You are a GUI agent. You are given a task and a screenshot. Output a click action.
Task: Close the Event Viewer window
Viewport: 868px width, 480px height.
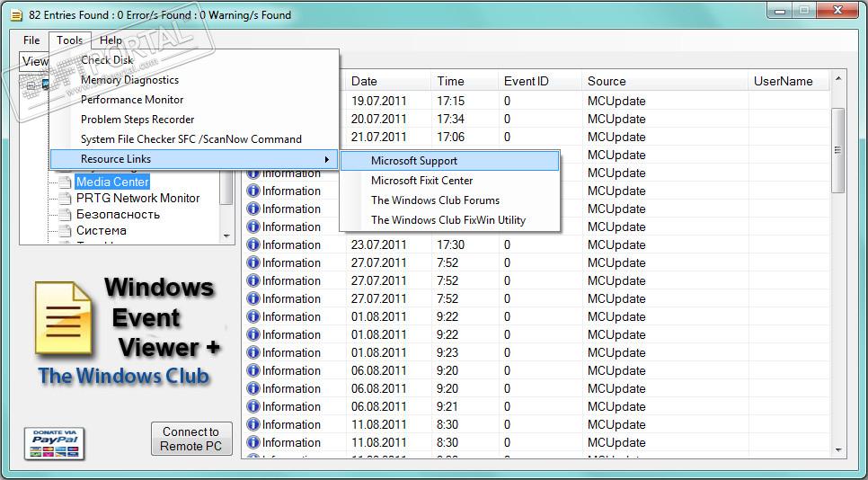point(836,10)
